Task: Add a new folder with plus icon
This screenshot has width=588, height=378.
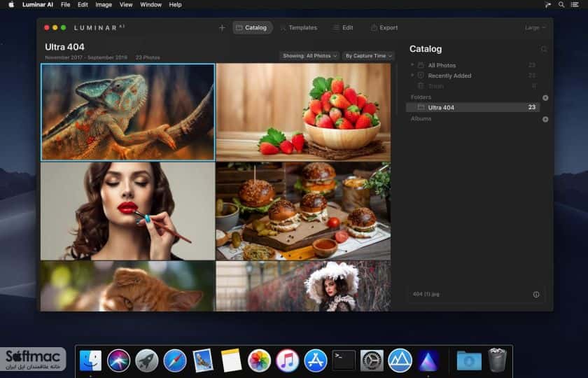Action: point(545,97)
